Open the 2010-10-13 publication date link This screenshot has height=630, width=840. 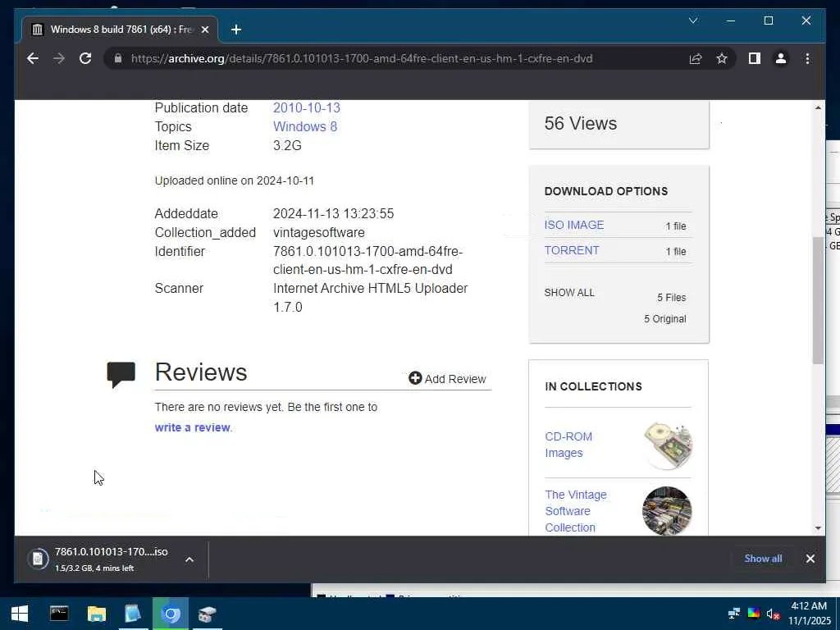[x=307, y=107]
